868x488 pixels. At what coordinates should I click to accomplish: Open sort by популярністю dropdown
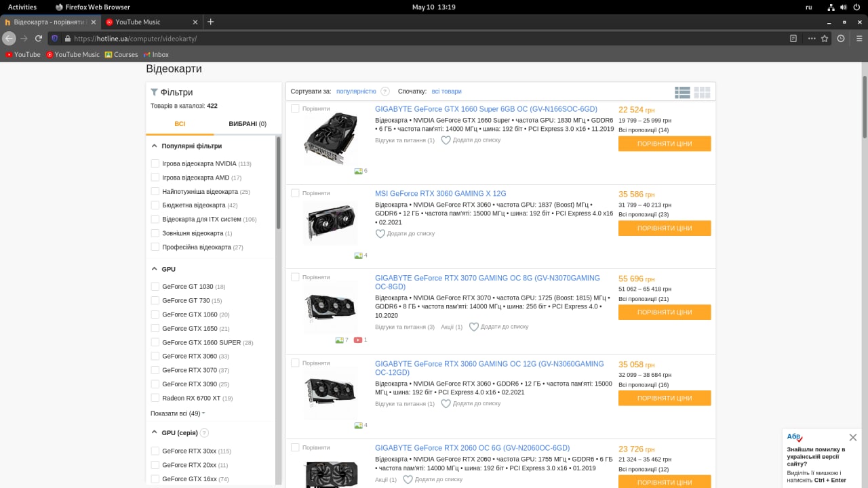[356, 91]
